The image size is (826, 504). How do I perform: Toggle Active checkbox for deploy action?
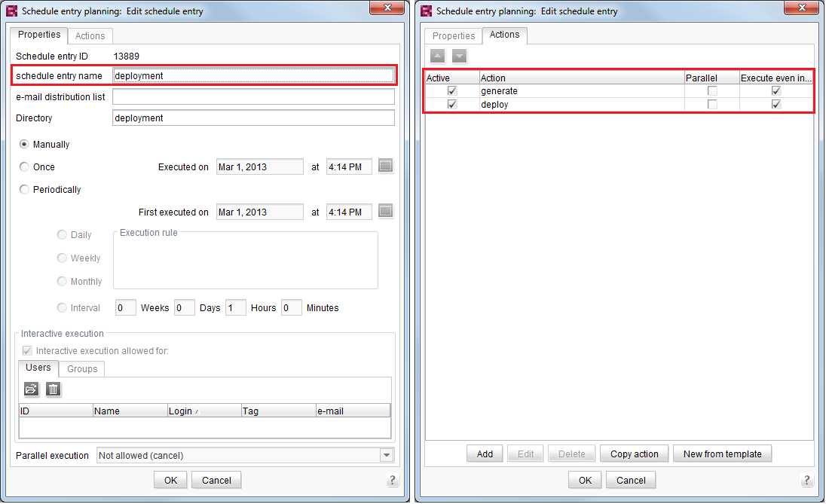pyautogui.click(x=452, y=104)
